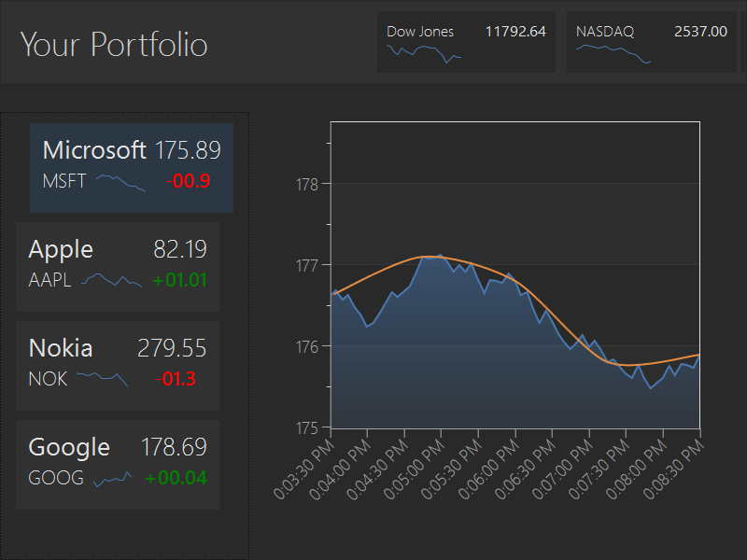Open the sparkline beside GOOG
Image resolution: width=747 pixels, height=560 pixels.
coord(112,480)
